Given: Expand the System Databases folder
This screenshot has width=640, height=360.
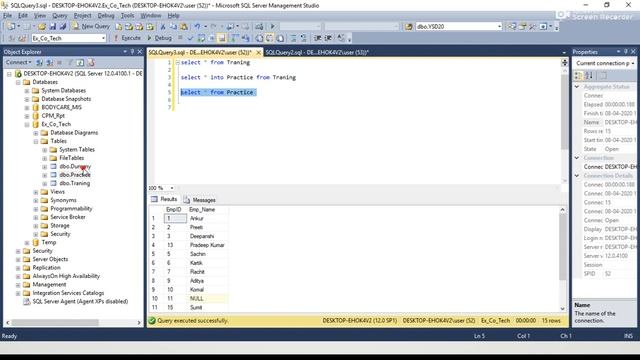Looking at the screenshot, I should point(27,91).
